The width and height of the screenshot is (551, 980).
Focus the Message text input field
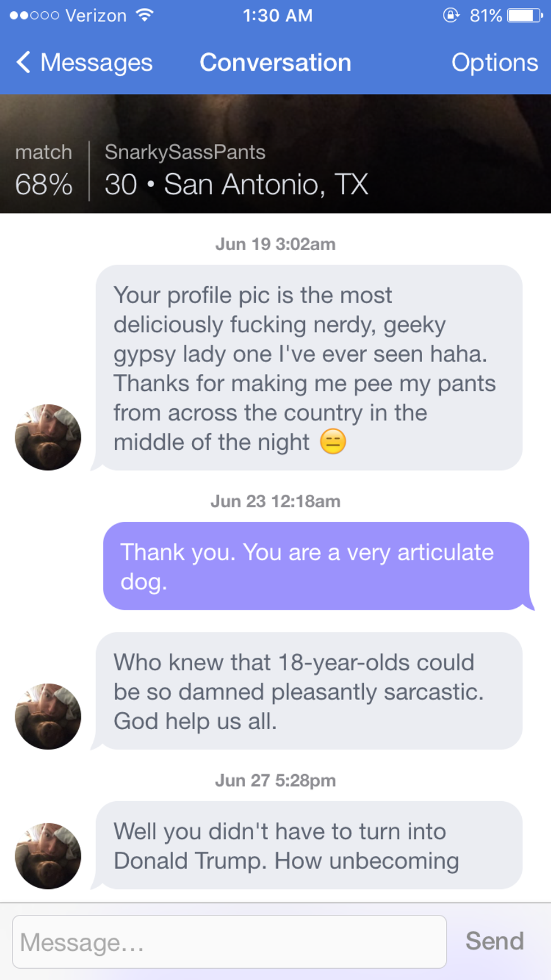click(x=229, y=942)
